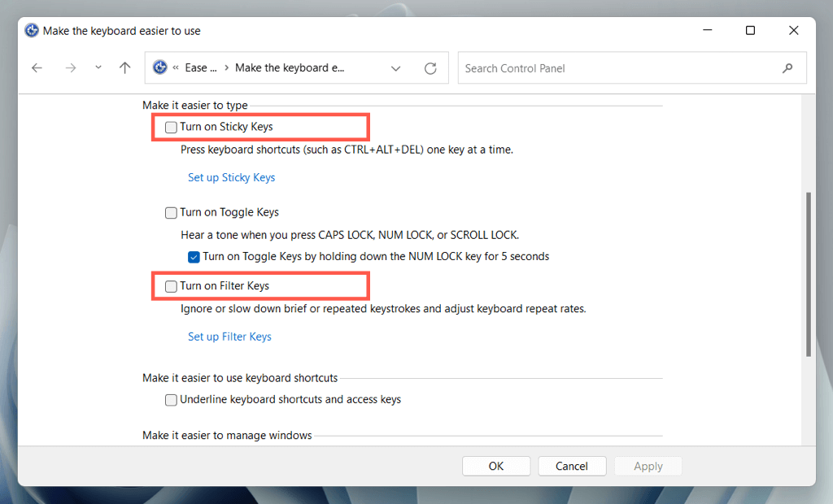Go forward with the right arrow
The image size is (833, 504).
70,68
